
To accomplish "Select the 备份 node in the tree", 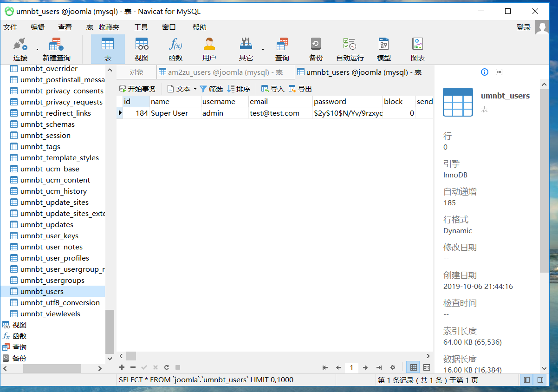I will coord(19,358).
